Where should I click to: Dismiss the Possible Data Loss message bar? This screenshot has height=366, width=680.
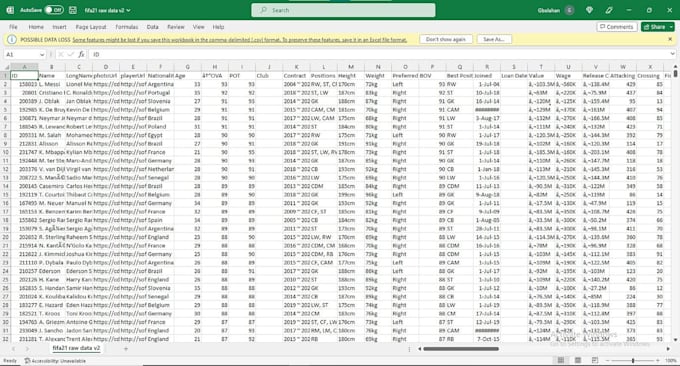coord(670,39)
